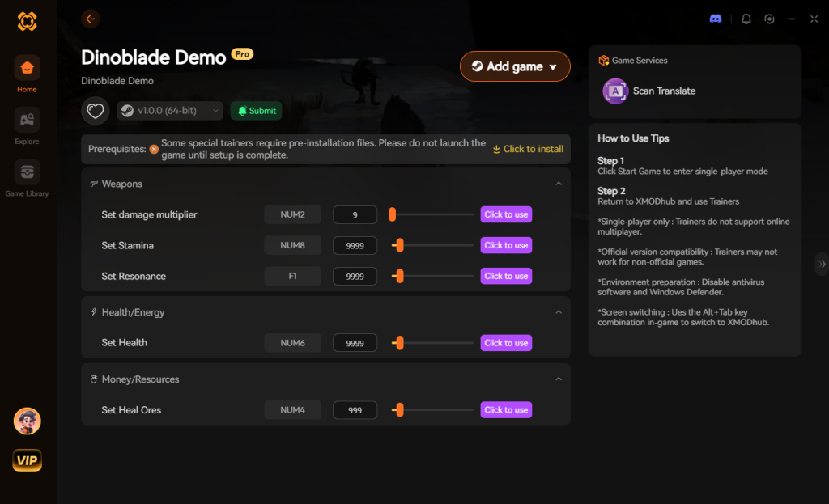
Task: Favorite the game with heart icon
Action: click(x=96, y=111)
